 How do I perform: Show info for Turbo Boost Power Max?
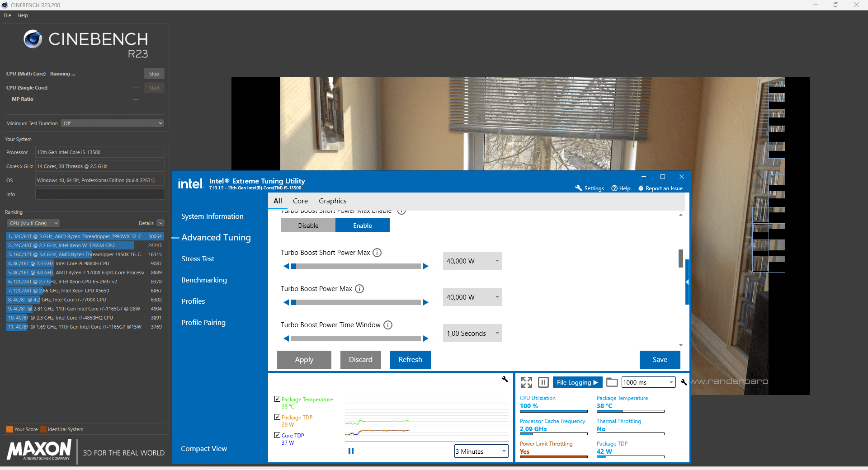[x=359, y=289]
